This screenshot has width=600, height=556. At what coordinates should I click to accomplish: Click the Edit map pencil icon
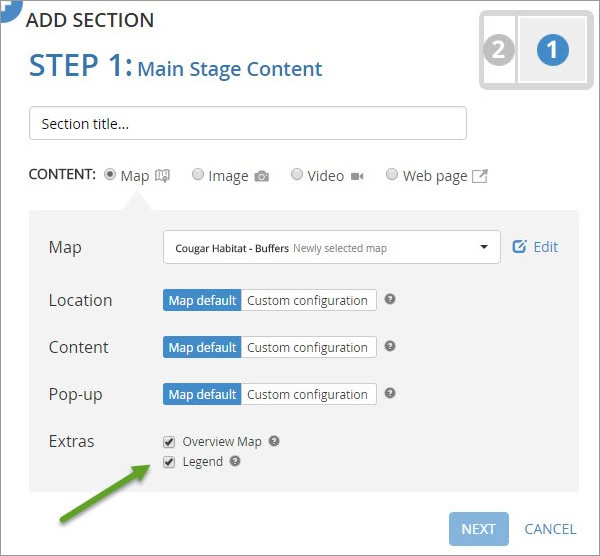click(519, 247)
